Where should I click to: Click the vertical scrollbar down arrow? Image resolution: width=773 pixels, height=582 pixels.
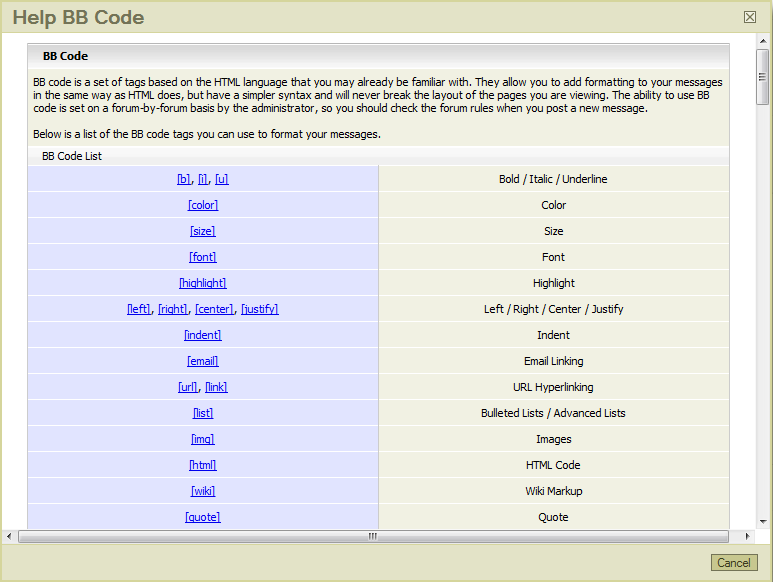tap(763, 521)
